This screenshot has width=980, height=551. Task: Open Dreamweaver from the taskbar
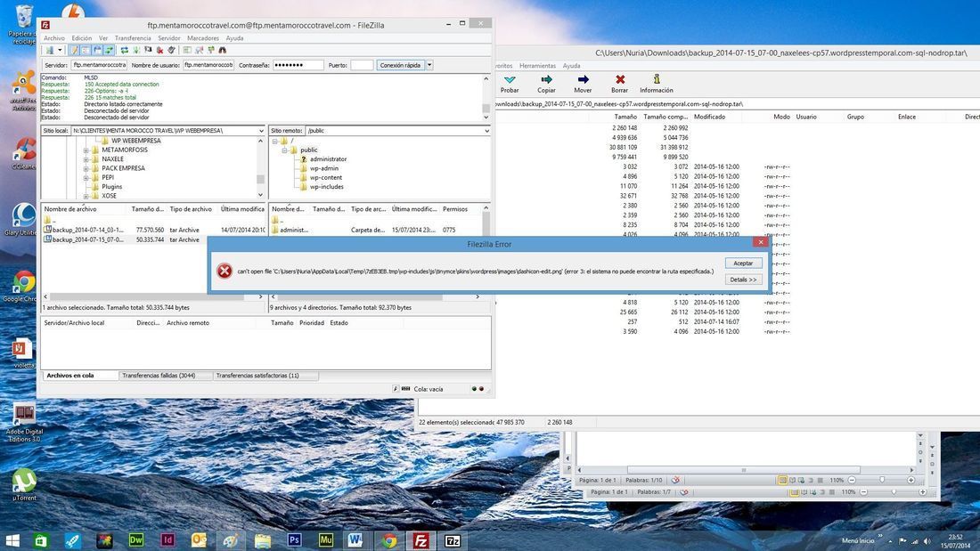pos(135,539)
